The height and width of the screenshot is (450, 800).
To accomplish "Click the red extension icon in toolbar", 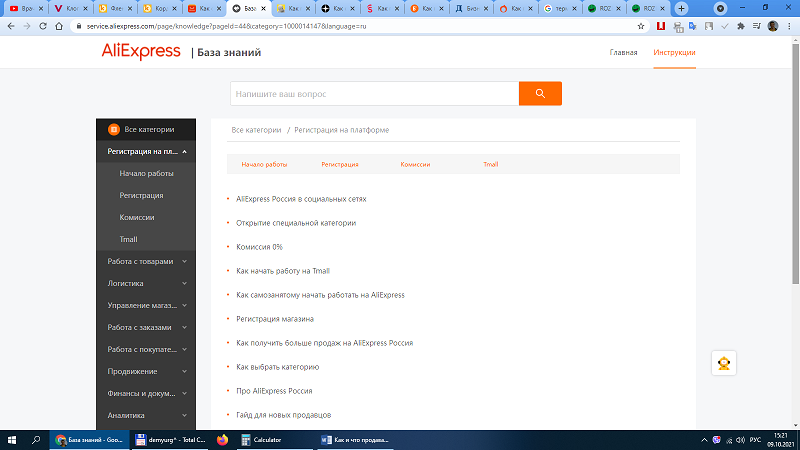I will pyautogui.click(x=661, y=26).
